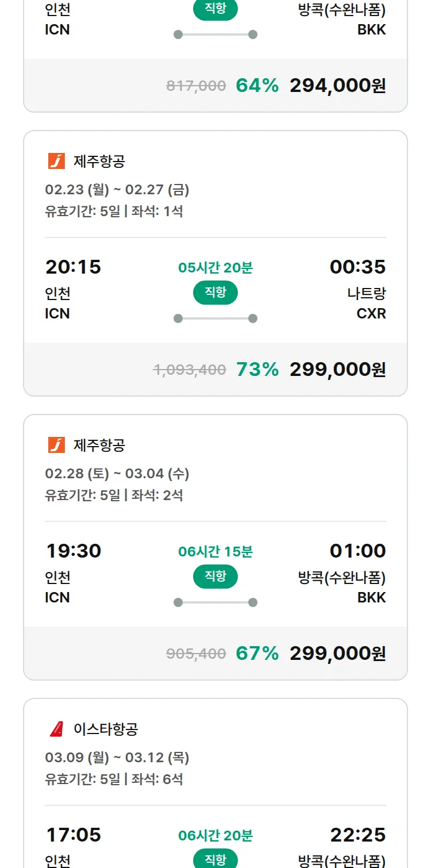Select the 299,000원 price with 67% discount
The image size is (431, 868).
pos(337,654)
